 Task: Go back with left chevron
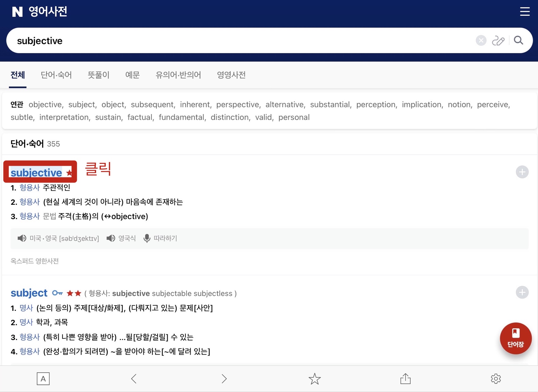point(134,379)
